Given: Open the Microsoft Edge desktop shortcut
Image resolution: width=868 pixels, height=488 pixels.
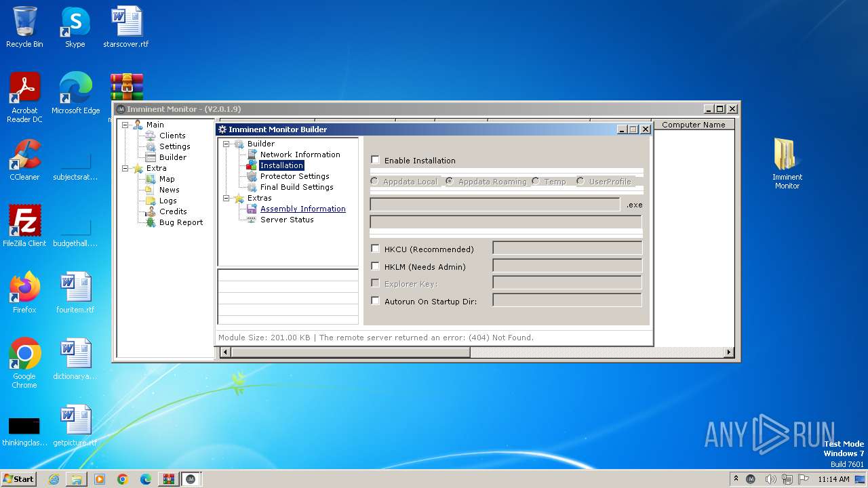Looking at the screenshot, I should (75, 94).
